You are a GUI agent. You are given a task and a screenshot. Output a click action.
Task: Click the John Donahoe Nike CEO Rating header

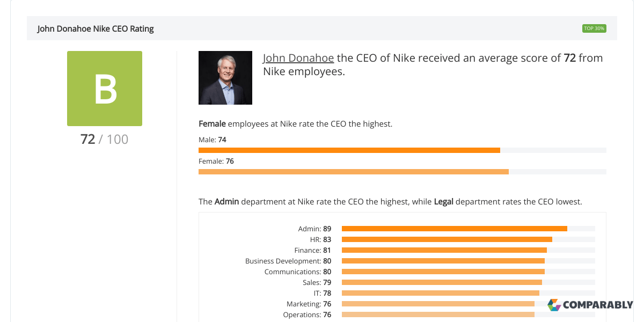pos(95,28)
